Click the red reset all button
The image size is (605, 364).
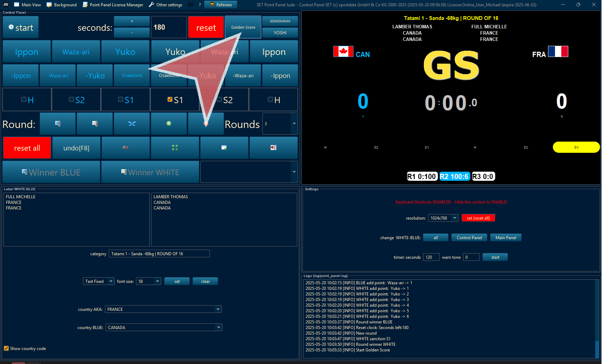27,148
